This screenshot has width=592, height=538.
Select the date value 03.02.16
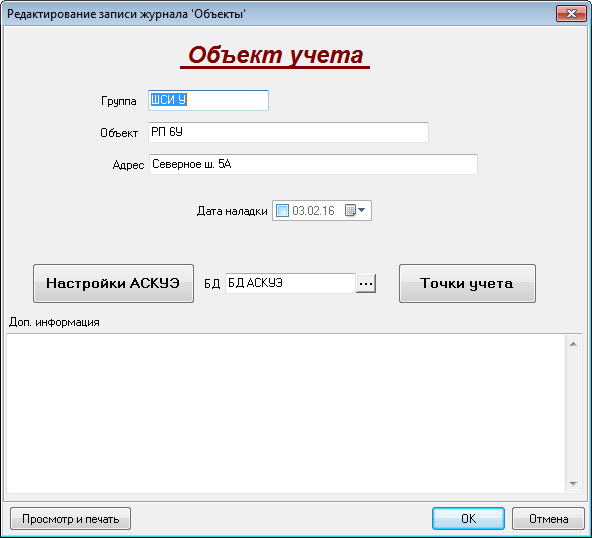coord(313,211)
